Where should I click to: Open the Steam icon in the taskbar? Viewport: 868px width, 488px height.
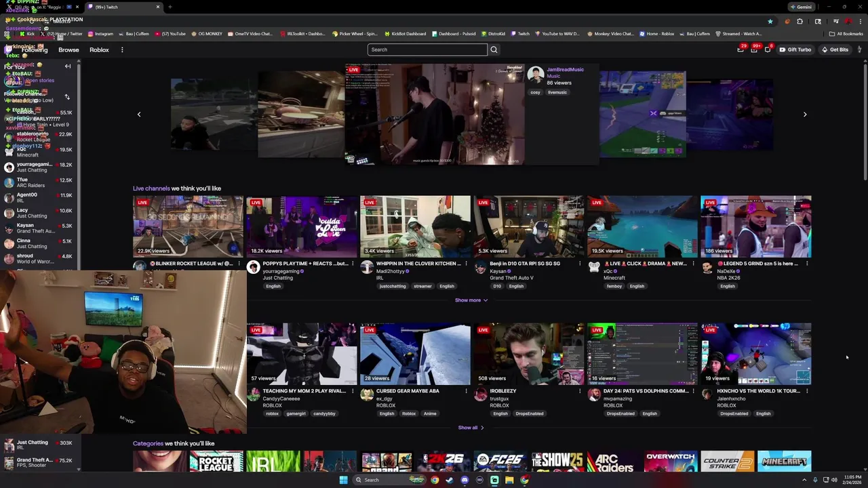(450, 480)
